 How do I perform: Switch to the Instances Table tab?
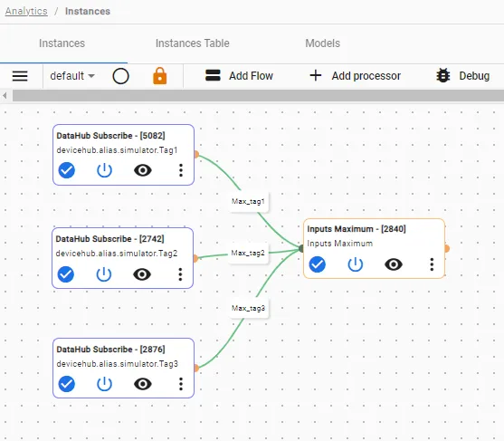[x=193, y=43]
